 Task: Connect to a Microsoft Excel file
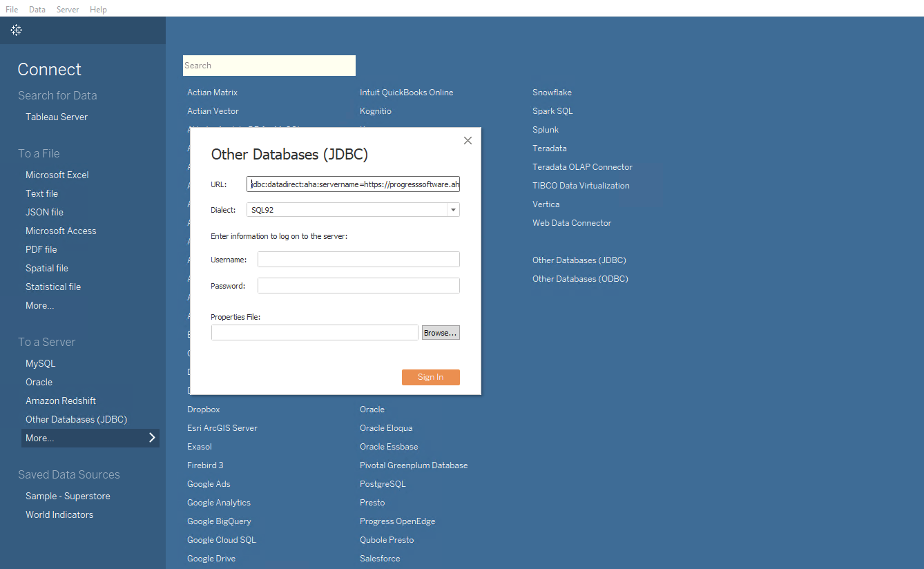[x=57, y=175]
